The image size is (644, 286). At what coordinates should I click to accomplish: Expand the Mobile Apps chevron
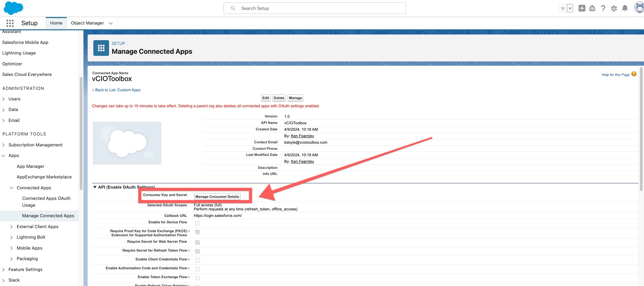tap(12, 248)
